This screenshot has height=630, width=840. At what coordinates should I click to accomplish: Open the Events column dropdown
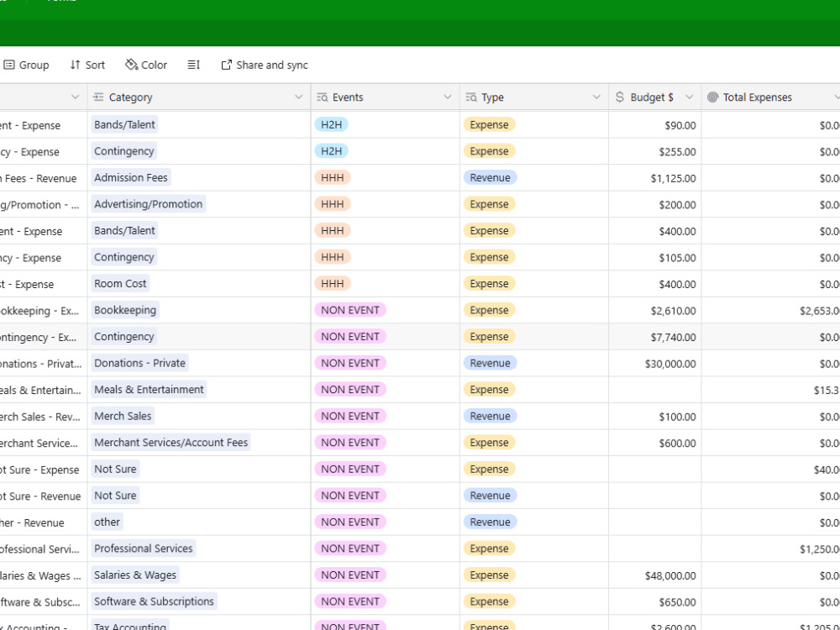tap(448, 97)
